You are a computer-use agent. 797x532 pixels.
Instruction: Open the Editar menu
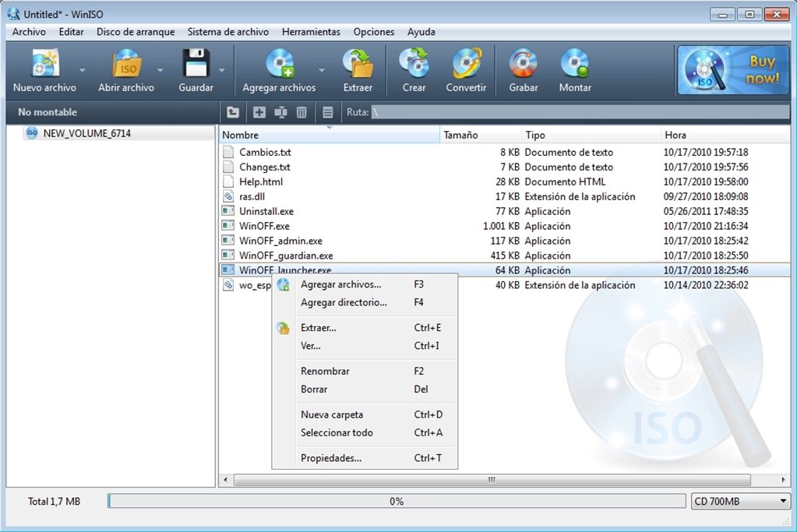(71, 31)
